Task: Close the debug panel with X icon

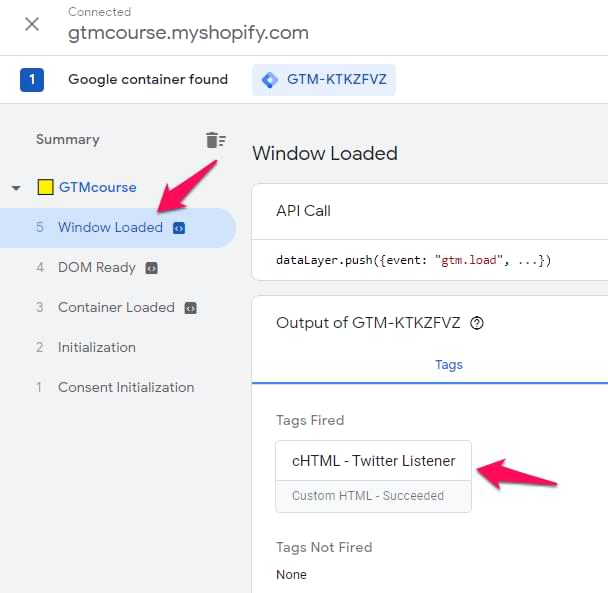Action: pyautogui.click(x=32, y=24)
